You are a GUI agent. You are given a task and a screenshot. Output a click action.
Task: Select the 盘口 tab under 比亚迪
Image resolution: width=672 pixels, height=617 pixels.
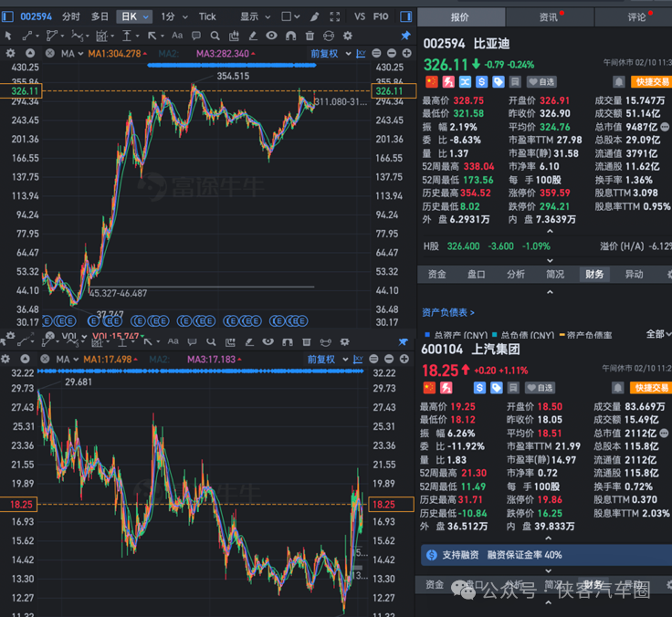tap(476, 274)
